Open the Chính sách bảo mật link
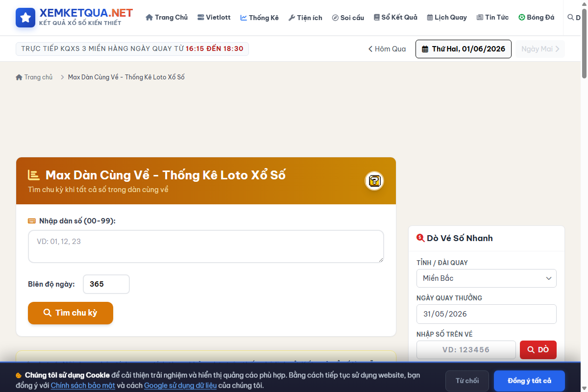Screen dimensions: 588x392 83,385
